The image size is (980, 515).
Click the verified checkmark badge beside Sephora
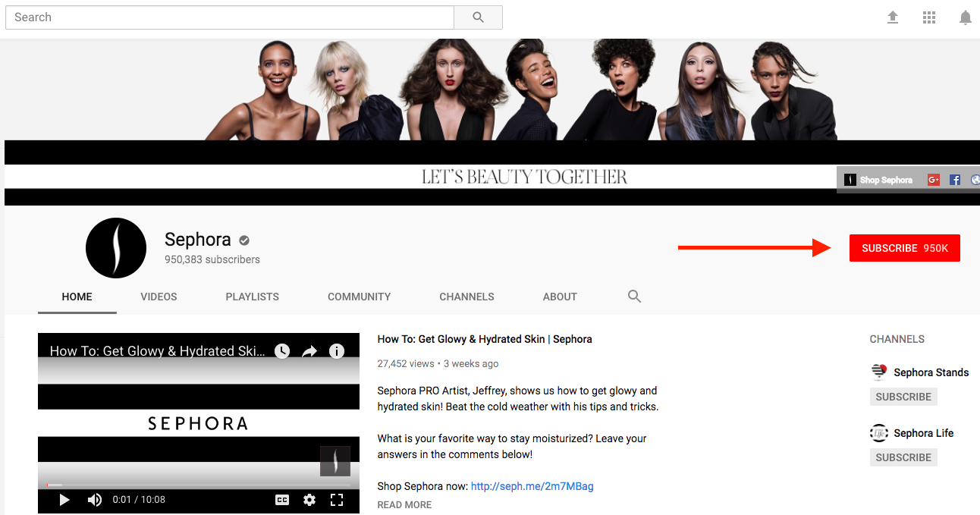(x=244, y=240)
